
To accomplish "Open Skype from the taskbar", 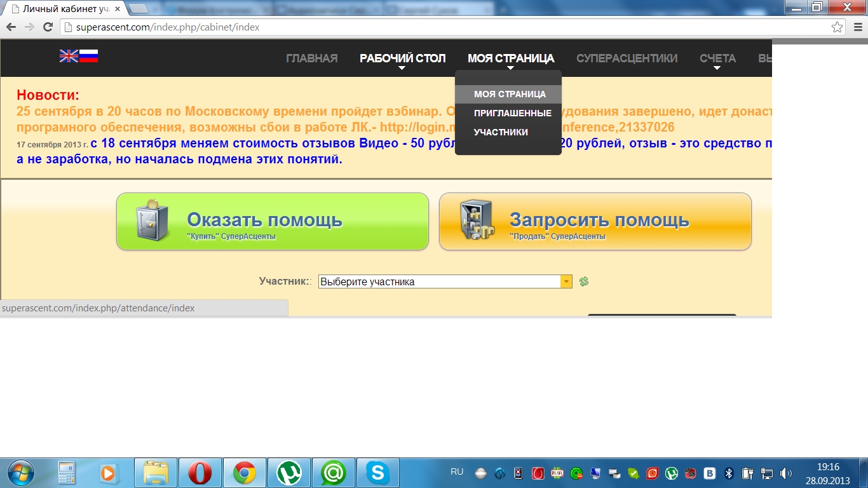I will pyautogui.click(x=378, y=473).
